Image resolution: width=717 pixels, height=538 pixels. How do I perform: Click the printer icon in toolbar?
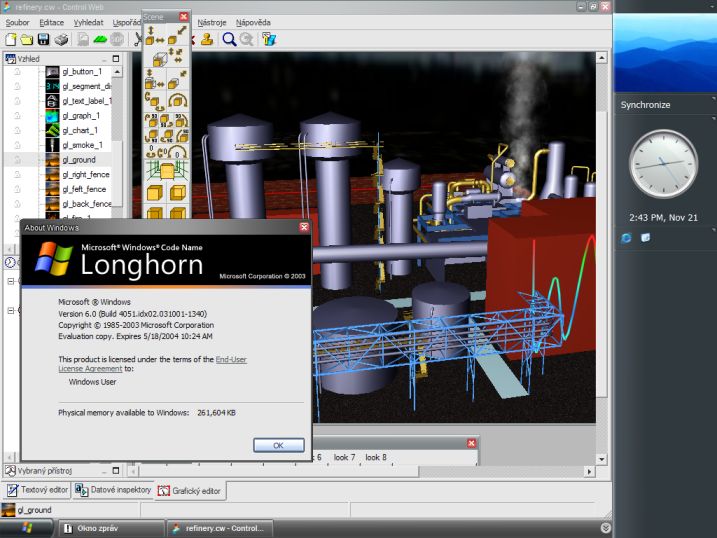click(x=61, y=39)
